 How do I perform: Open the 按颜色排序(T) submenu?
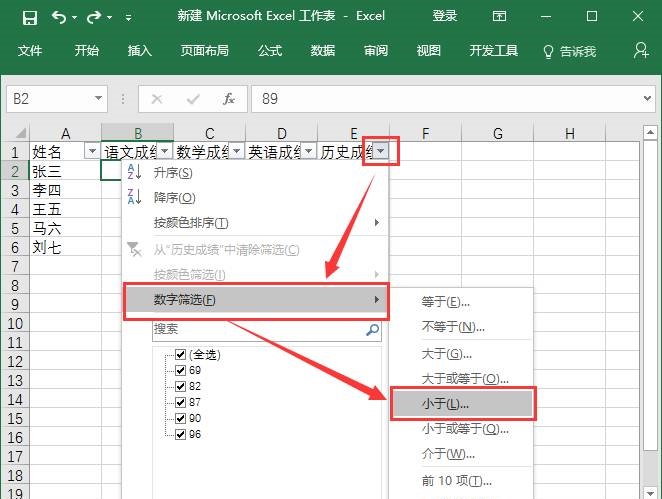tap(255, 222)
